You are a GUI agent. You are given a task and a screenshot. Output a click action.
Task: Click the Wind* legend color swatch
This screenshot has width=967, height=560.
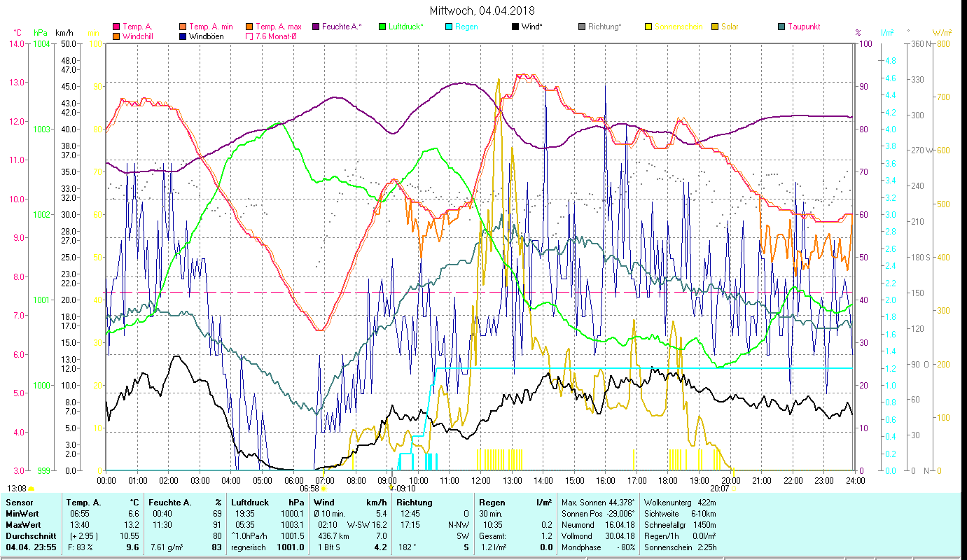tap(515, 27)
